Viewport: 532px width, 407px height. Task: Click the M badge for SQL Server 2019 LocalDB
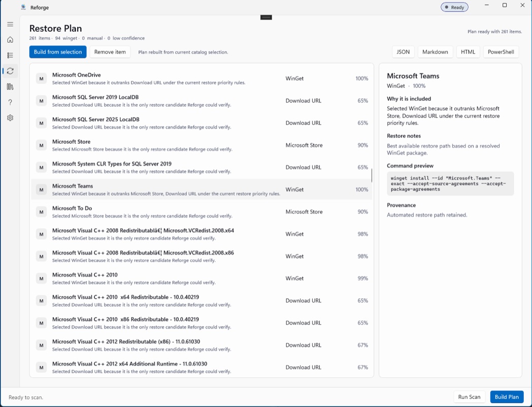[42, 101]
